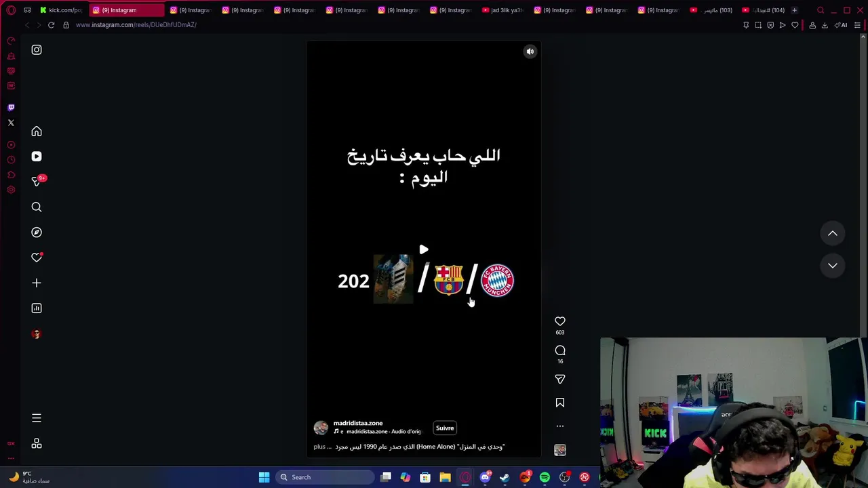Open a new browser tab
Viewport: 868px width, 488px height.
tap(794, 10)
